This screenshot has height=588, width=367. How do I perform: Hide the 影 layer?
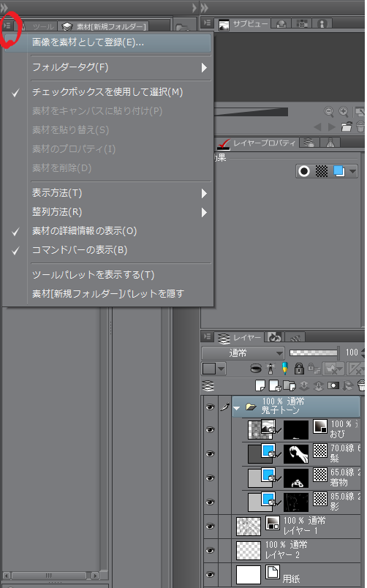(x=211, y=502)
